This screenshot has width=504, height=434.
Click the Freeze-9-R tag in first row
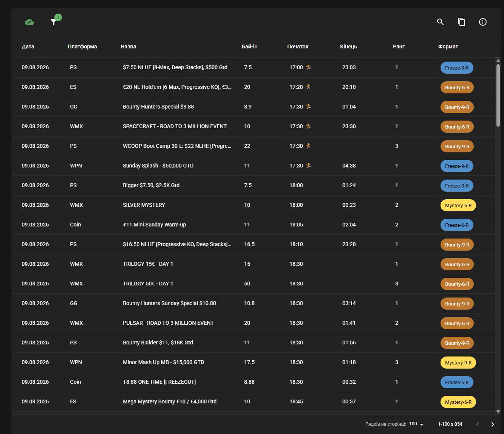457,68
